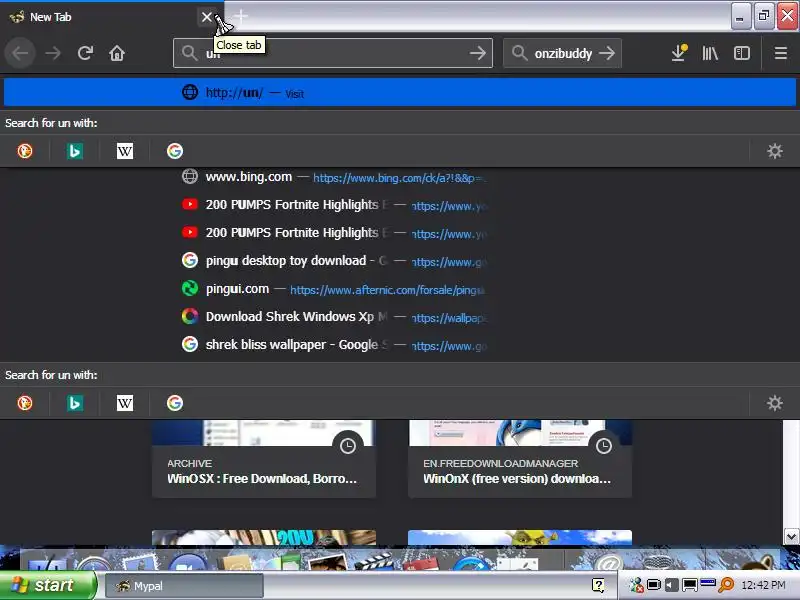Open pingu desktop toy download suggestion
This screenshot has height=600, width=800.
click(x=334, y=261)
